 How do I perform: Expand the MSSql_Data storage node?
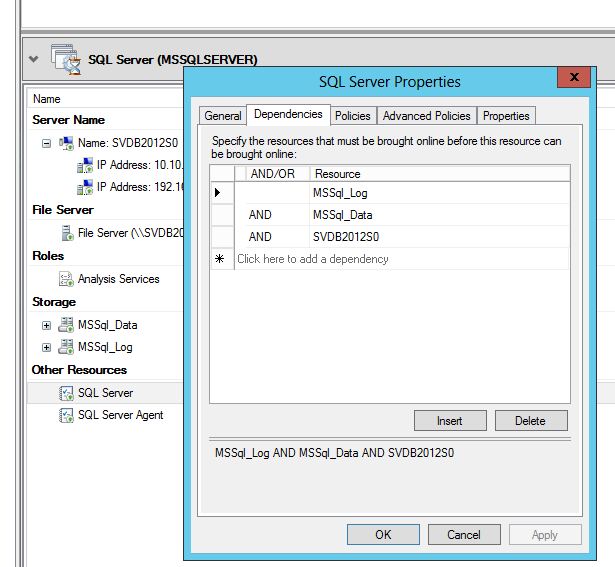pyautogui.click(x=46, y=325)
